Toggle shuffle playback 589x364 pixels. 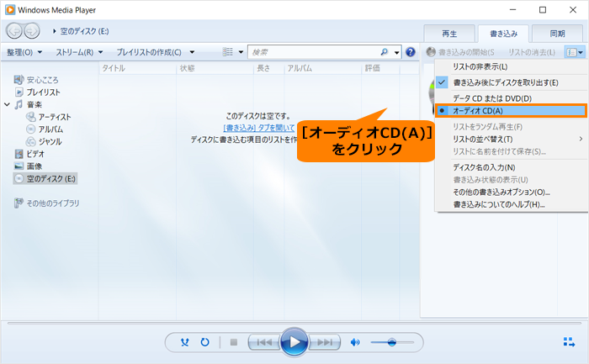pos(184,342)
